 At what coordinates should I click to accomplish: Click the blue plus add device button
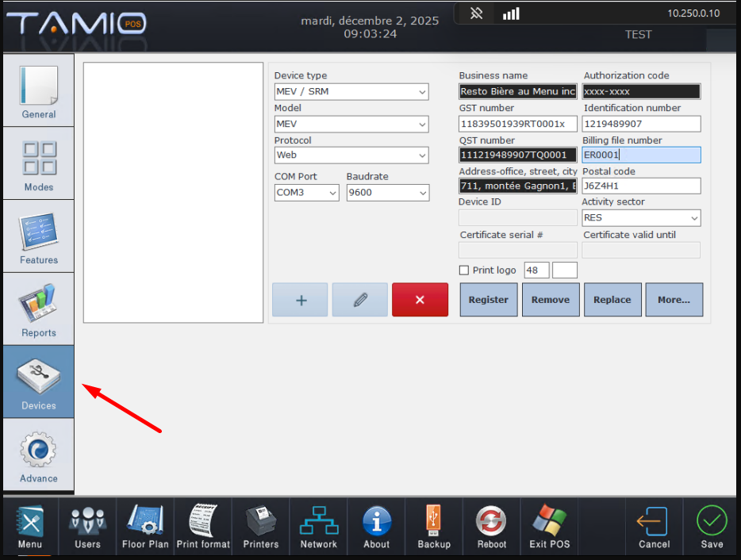pos(300,300)
